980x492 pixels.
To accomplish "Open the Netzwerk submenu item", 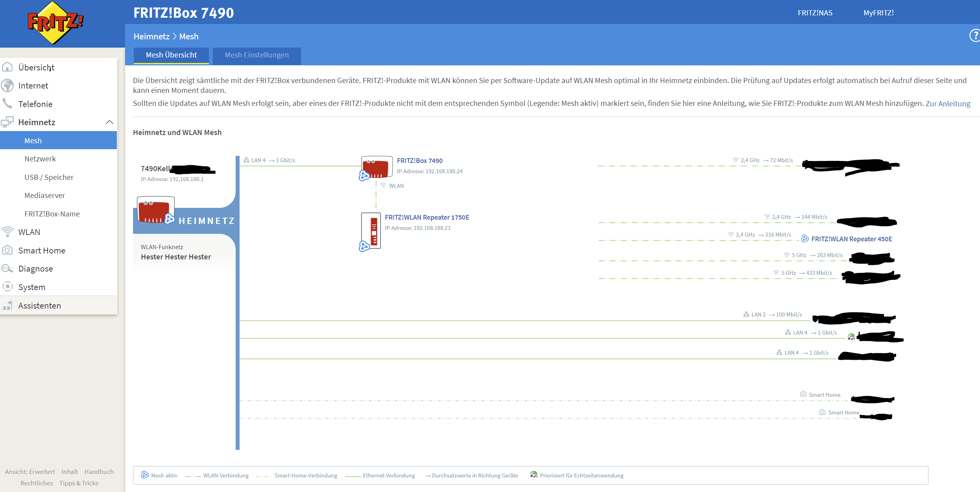I will 40,159.
